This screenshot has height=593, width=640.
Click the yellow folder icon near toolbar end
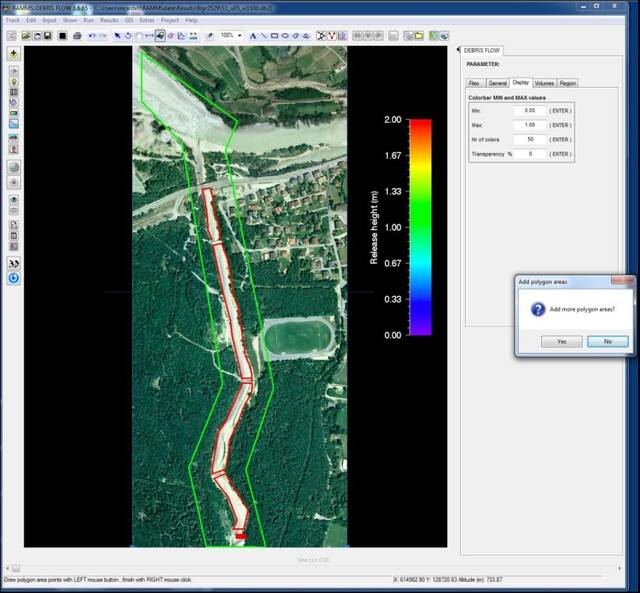419,36
